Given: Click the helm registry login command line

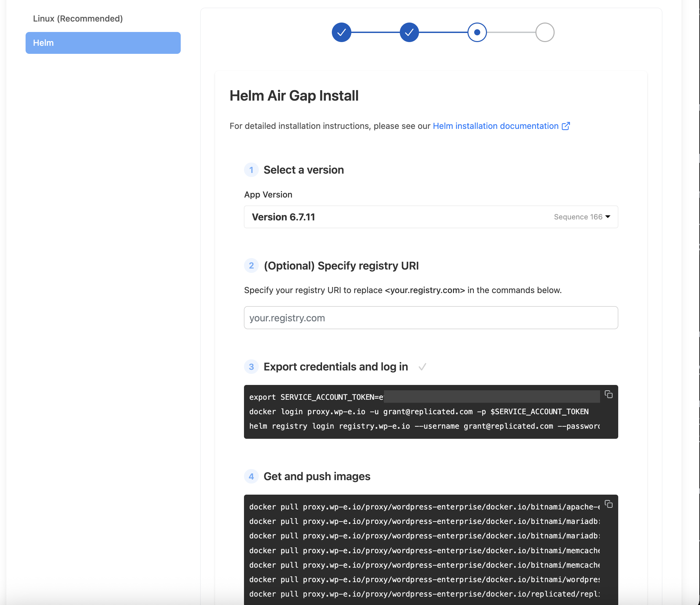Looking at the screenshot, I should (x=424, y=426).
